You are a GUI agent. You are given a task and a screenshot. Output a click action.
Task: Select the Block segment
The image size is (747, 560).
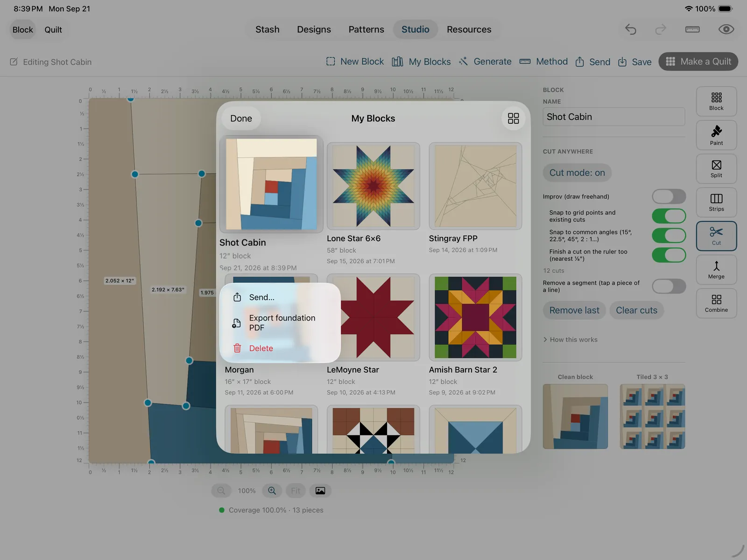(22, 29)
